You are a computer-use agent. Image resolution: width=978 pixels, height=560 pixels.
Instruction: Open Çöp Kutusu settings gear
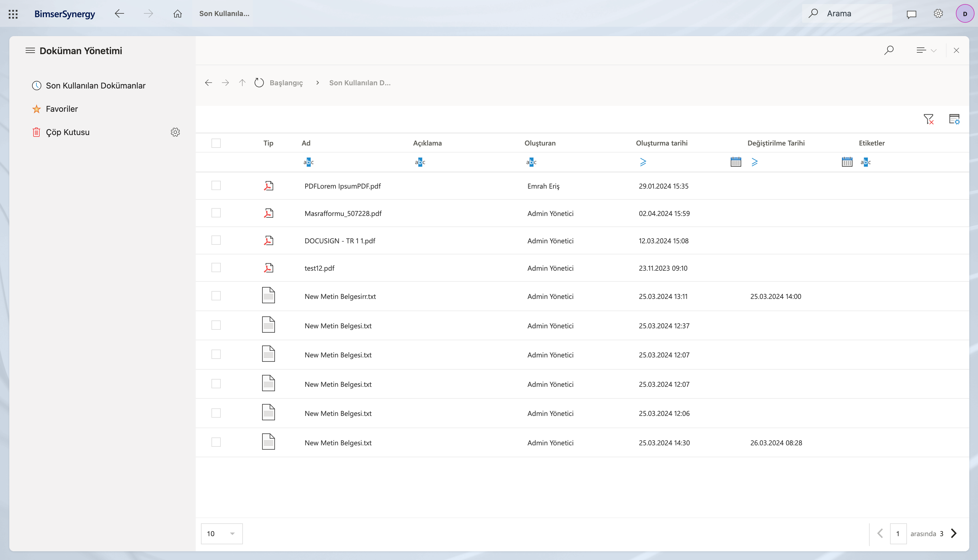tap(175, 132)
